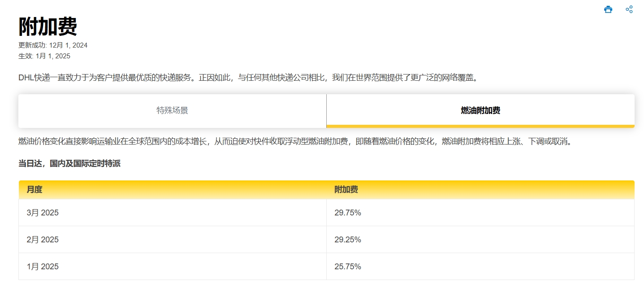The height and width of the screenshot is (285, 644).
Task: Click the 更新成功: 12月 1, 2024 line
Action: click(53, 45)
